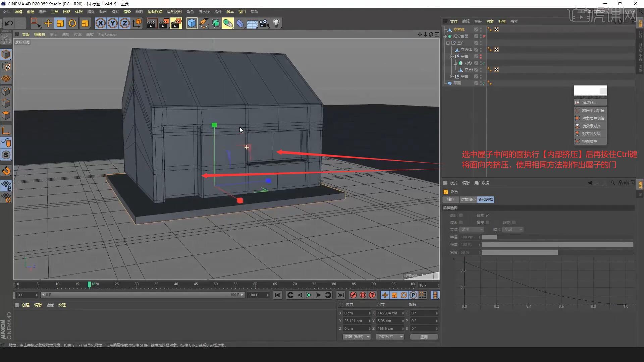Select the Cube primitive icon
644x362 pixels.
pos(192,23)
